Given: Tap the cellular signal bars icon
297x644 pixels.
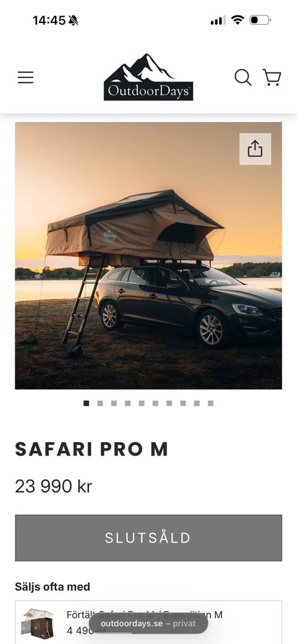Looking at the screenshot, I should pyautogui.click(x=218, y=20).
